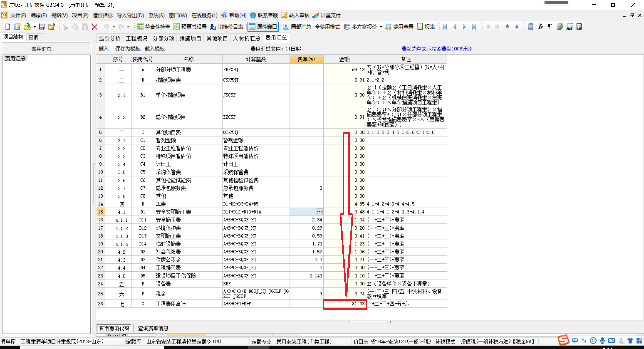644x349 pixels.
Task: Click 转入审核 in menu bar
Action: tap(296, 15)
